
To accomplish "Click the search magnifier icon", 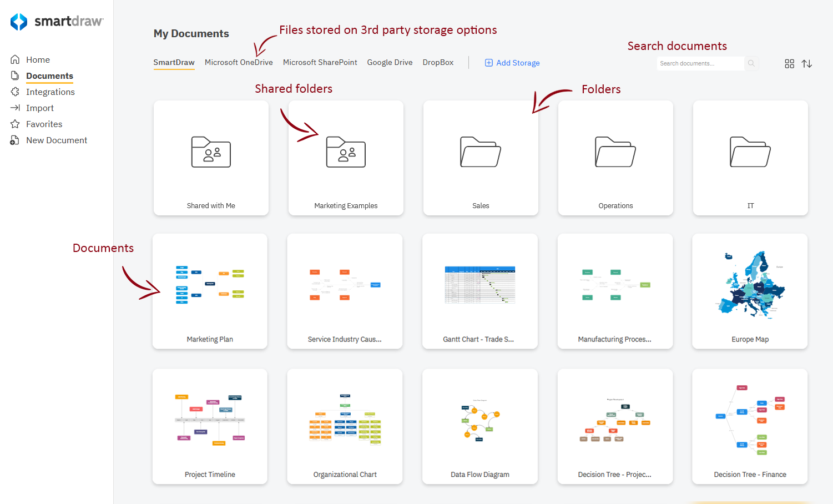I will [751, 63].
